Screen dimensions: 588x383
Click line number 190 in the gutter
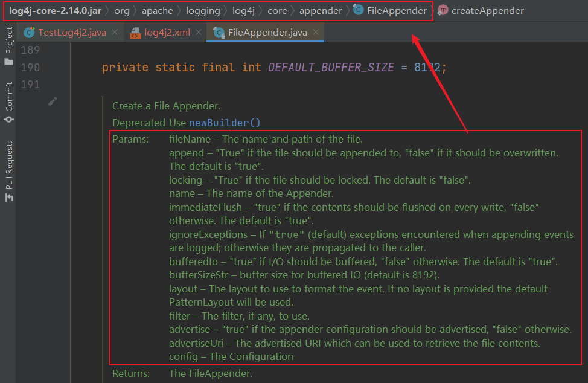click(30, 67)
